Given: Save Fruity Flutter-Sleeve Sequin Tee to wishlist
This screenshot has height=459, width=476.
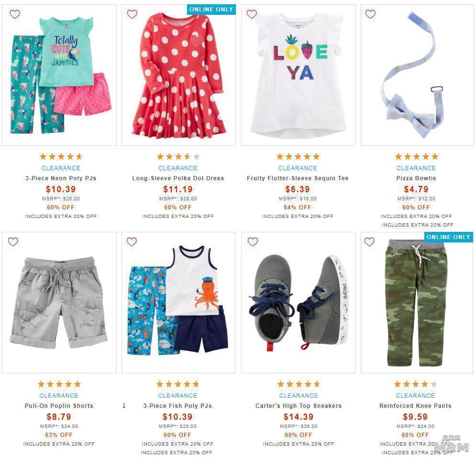Looking at the screenshot, I should point(252,14).
